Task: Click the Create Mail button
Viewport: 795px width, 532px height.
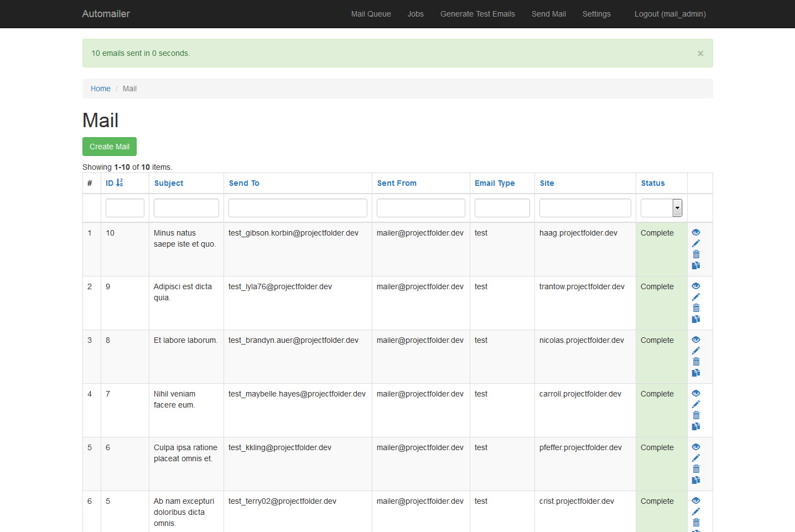Action: [x=110, y=147]
